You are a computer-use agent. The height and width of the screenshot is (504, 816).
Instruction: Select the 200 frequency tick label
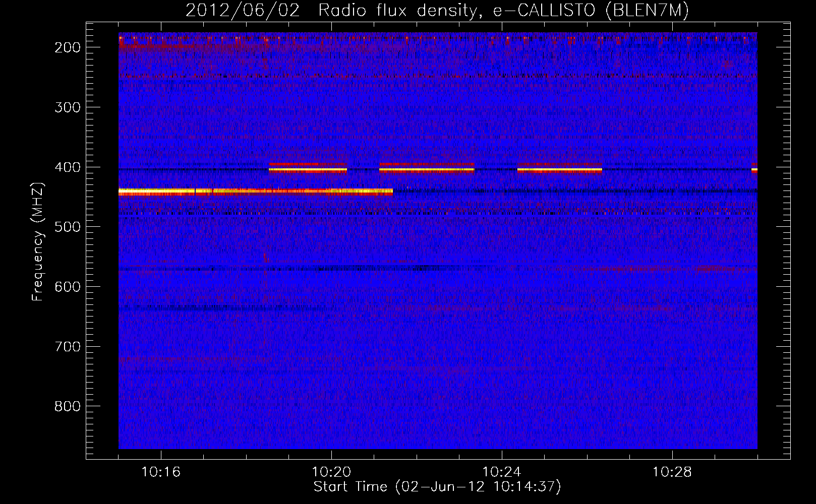coord(68,47)
